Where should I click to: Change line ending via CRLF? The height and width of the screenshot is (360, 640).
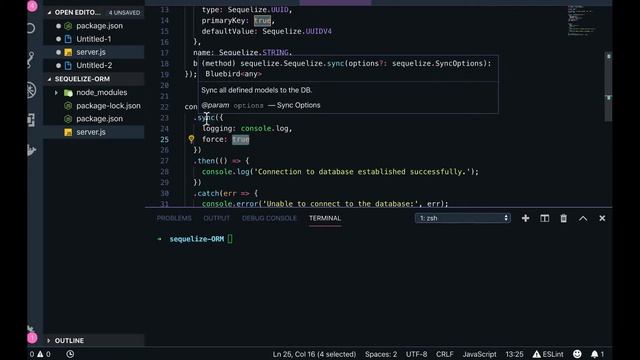pos(444,354)
